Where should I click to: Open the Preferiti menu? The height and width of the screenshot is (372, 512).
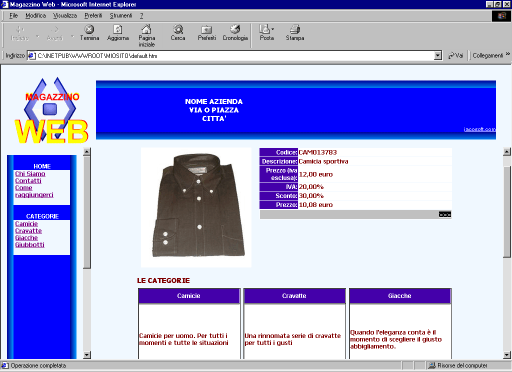tap(93, 16)
